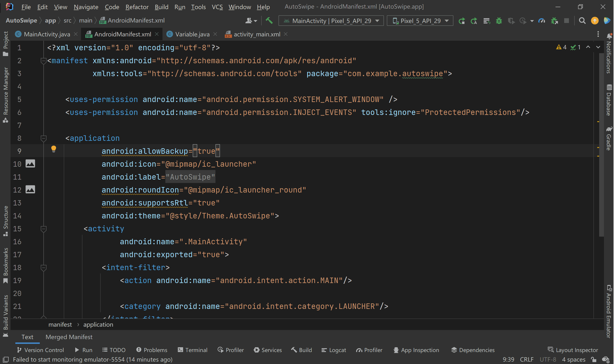Click the CRLF line separator indicator
The image size is (614, 364).
coord(527,360)
